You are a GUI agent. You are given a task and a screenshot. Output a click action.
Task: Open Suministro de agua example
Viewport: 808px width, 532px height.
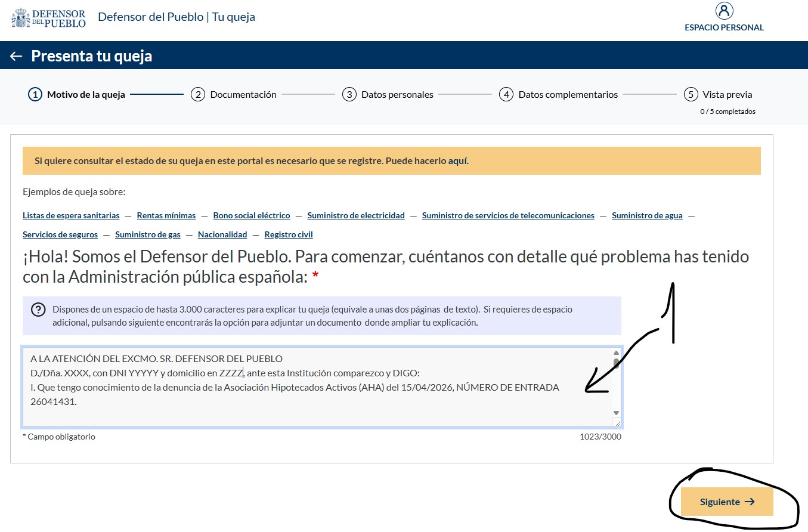(647, 215)
